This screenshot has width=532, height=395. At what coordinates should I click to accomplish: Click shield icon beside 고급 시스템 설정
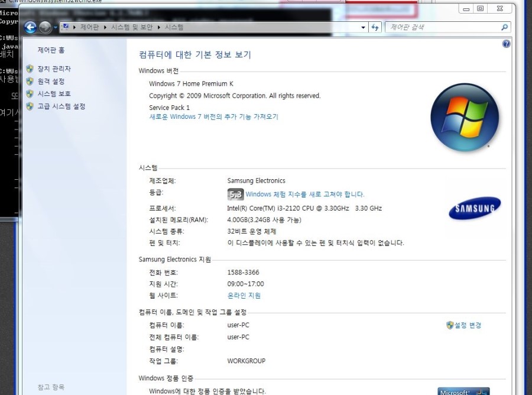click(30, 106)
